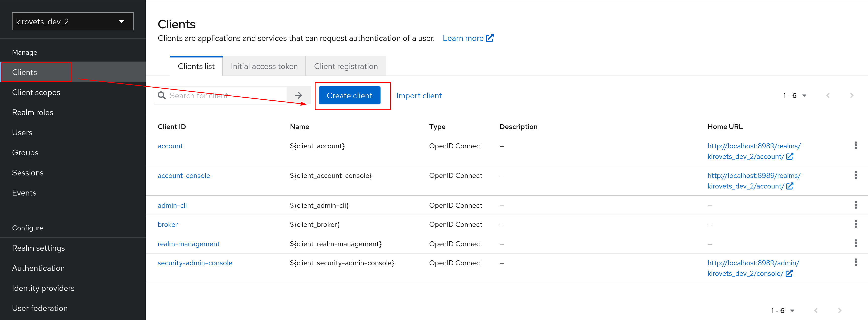The image size is (868, 320).
Task: Open the kebab menu for admin-cli row
Action: 856,205
